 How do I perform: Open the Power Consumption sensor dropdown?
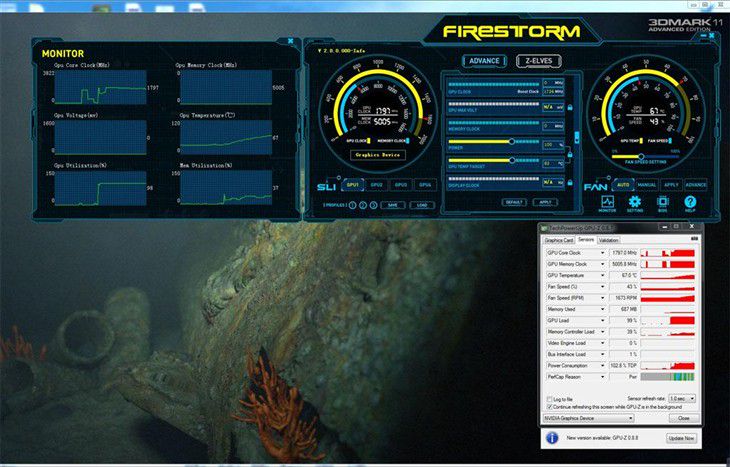tap(602, 365)
